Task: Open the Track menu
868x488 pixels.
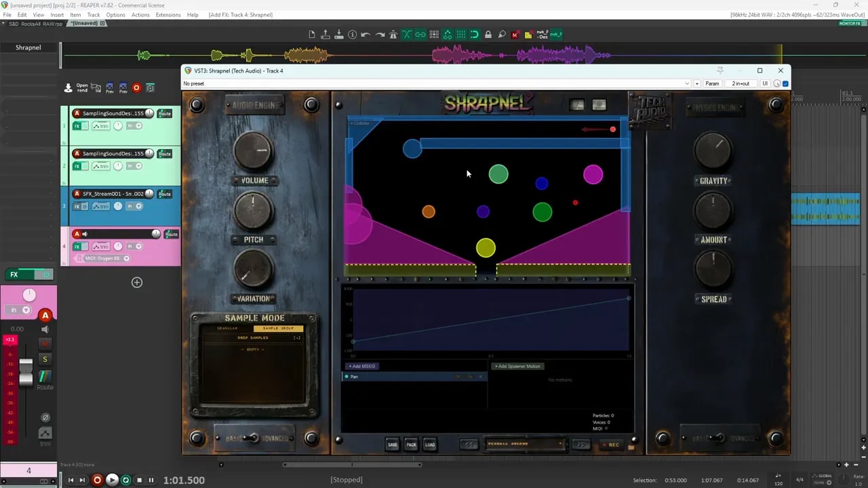Action: coord(94,15)
